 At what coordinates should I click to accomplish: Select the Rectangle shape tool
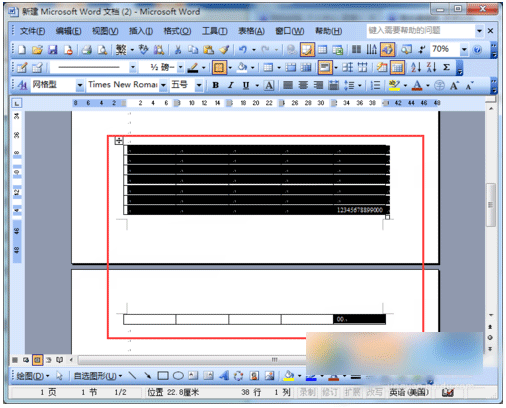[x=163, y=376]
